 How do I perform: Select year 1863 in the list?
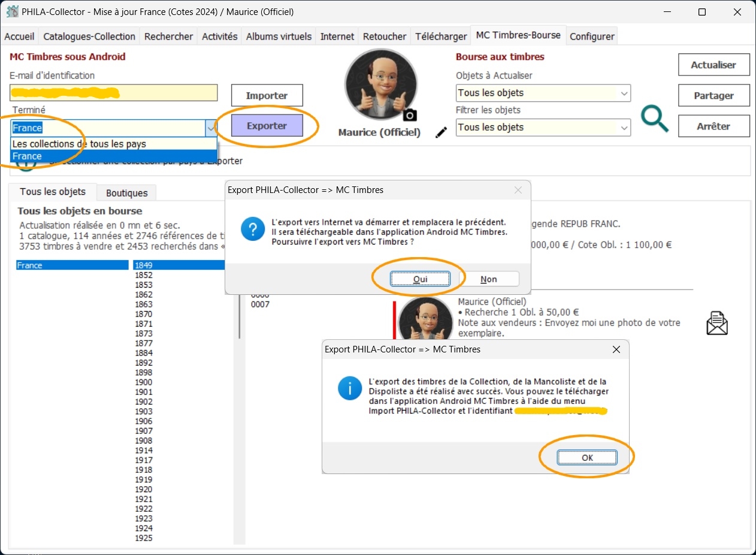click(144, 304)
